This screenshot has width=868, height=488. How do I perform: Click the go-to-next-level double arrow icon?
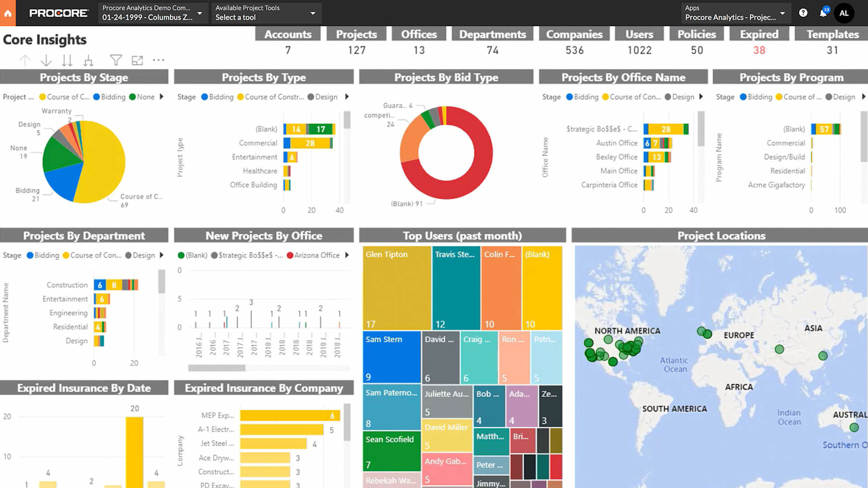(x=67, y=60)
